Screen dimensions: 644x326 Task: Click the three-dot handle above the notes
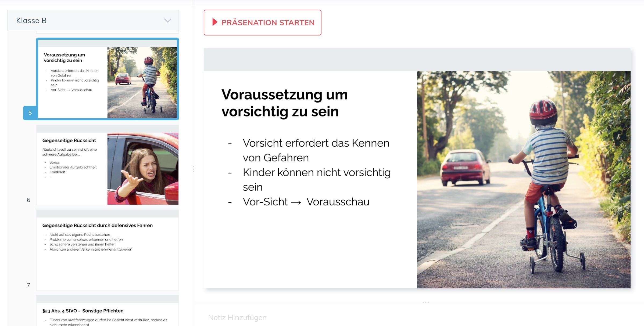[x=426, y=302]
